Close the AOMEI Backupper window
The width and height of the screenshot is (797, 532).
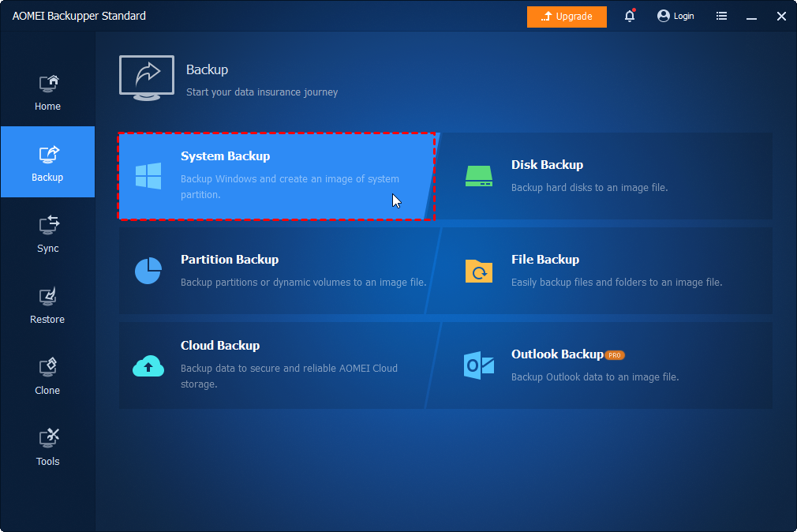click(782, 17)
